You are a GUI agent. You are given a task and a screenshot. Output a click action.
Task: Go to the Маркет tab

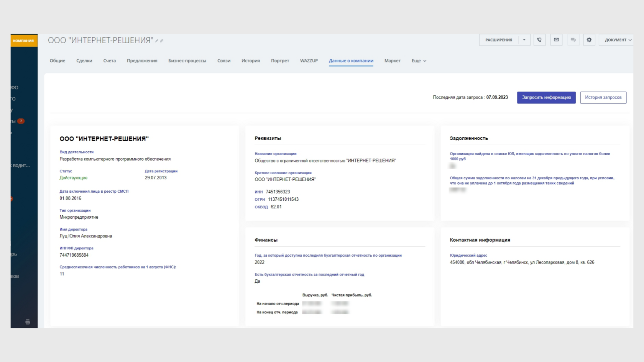[x=392, y=61]
